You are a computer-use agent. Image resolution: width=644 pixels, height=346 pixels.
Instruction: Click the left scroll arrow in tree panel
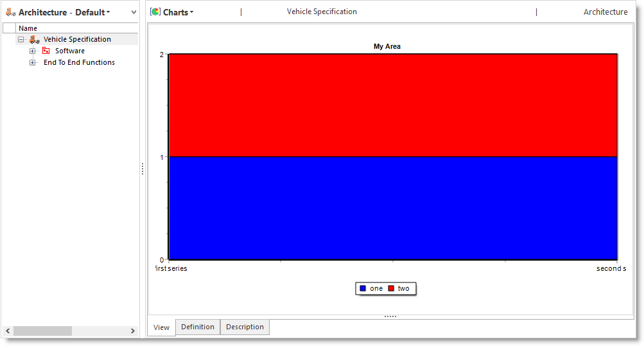click(8, 331)
